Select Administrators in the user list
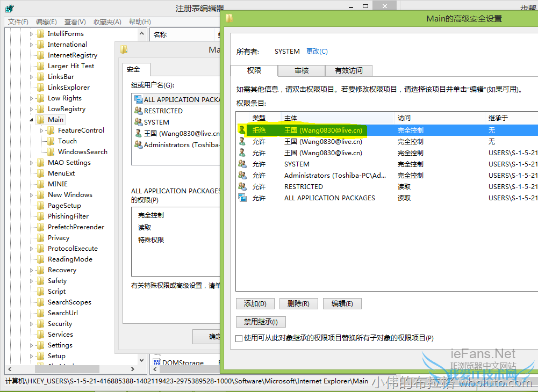 pyautogui.click(x=177, y=145)
